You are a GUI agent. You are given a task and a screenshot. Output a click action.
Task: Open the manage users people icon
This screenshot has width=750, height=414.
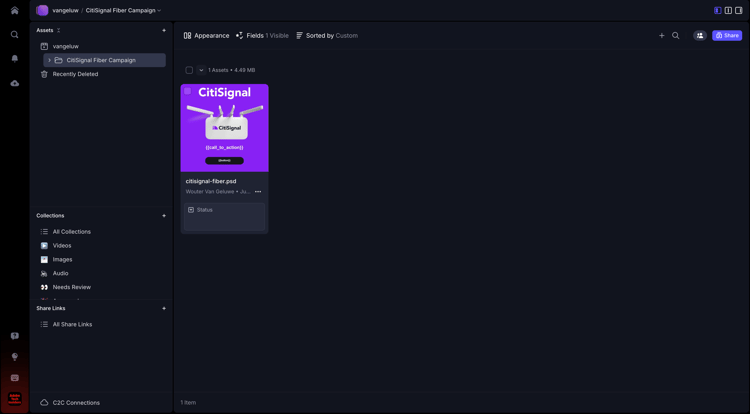click(x=700, y=35)
